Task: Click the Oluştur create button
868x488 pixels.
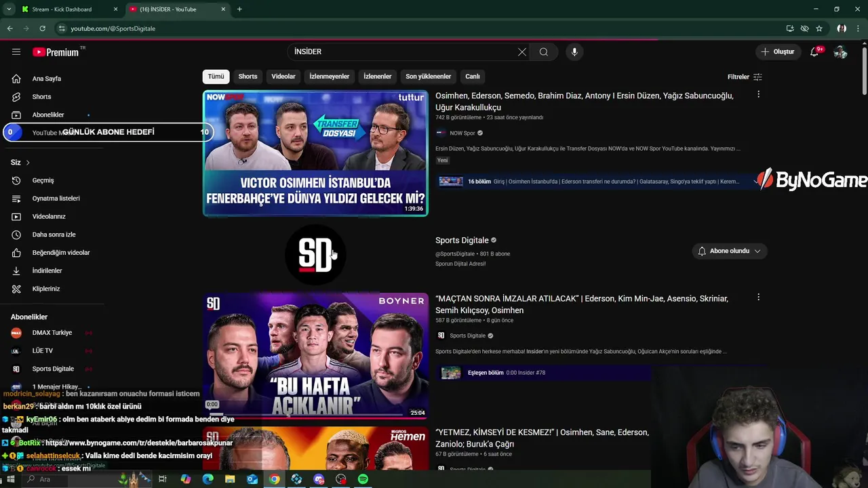Action: click(777, 52)
